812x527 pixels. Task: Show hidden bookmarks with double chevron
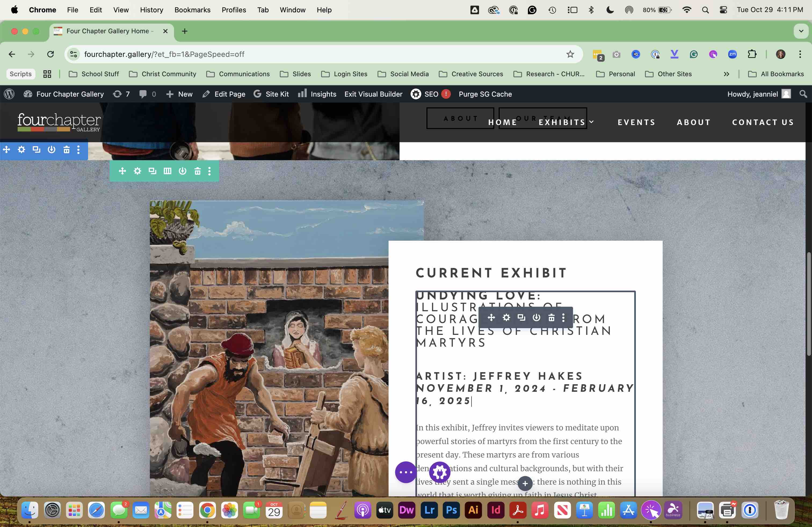coord(726,74)
